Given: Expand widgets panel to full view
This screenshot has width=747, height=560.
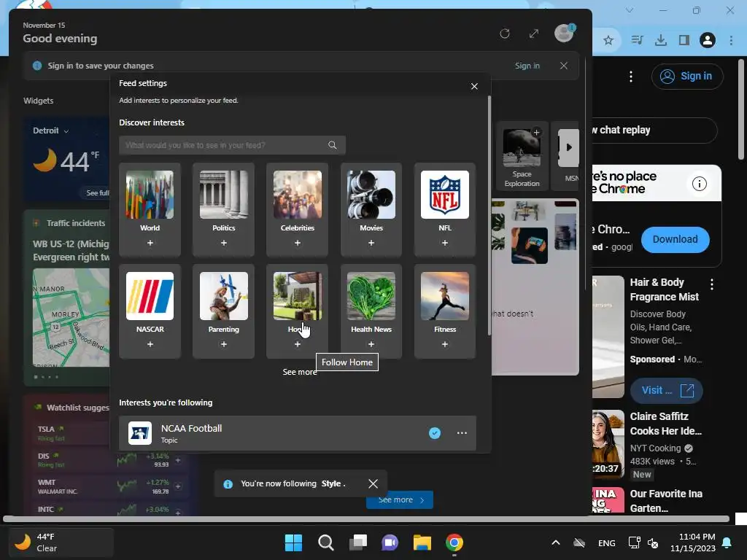Looking at the screenshot, I should click(533, 34).
